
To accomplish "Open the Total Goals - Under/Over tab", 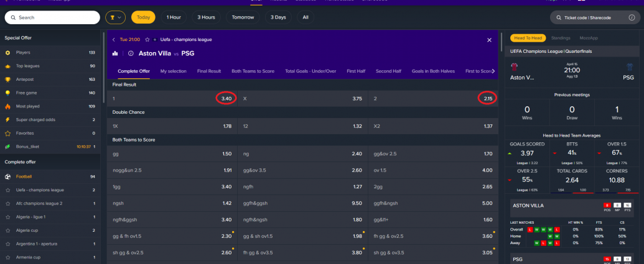I will click(x=310, y=71).
